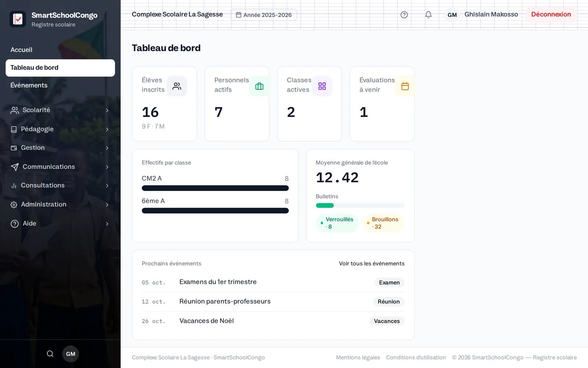Click the Personnels actifs briefcase icon
Image resolution: width=588 pixels, height=368 pixels.
[259, 86]
